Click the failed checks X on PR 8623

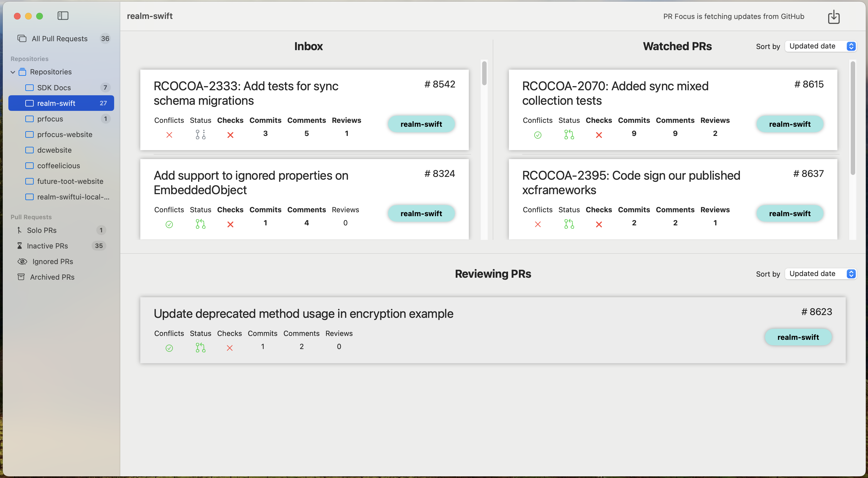click(x=229, y=348)
